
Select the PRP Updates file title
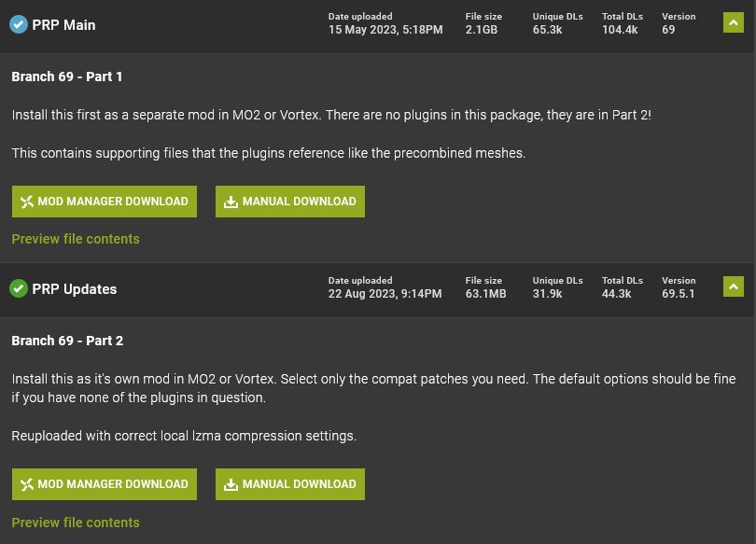click(x=75, y=289)
